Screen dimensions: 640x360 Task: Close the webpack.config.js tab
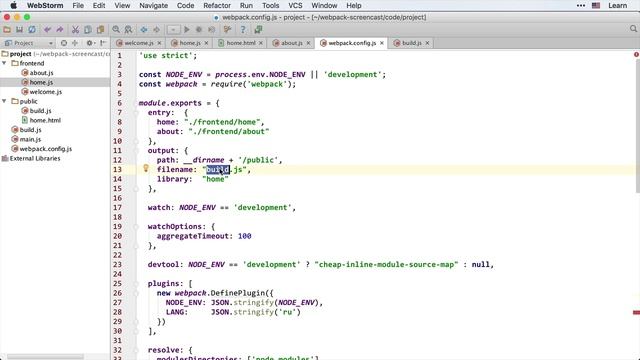(382, 43)
